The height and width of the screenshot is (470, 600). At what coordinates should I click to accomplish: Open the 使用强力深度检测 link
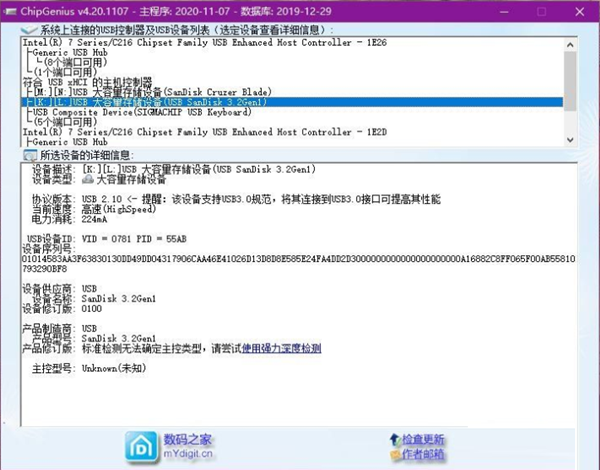point(281,348)
